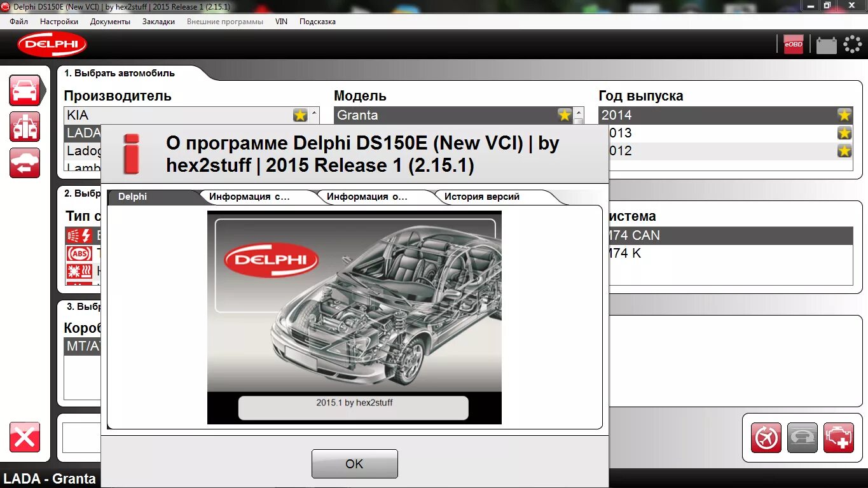Open the Настройки menu
Image resolution: width=868 pixels, height=488 pixels.
point(59,22)
